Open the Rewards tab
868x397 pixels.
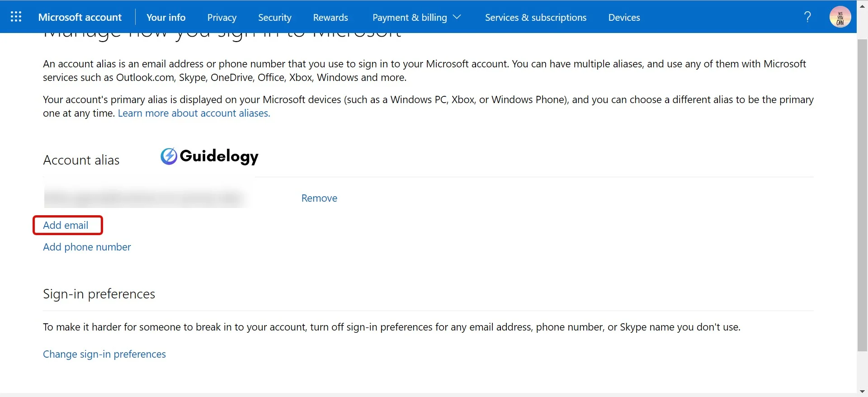click(x=330, y=17)
